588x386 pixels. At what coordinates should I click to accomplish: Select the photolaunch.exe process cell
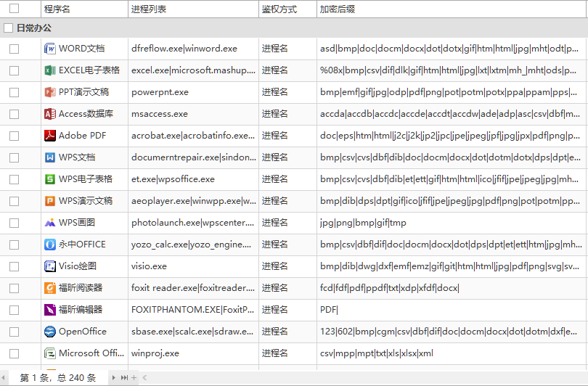(193, 223)
